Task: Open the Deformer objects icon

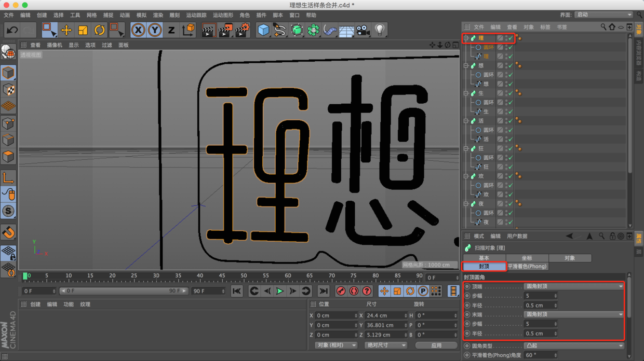Action: pos(330,30)
